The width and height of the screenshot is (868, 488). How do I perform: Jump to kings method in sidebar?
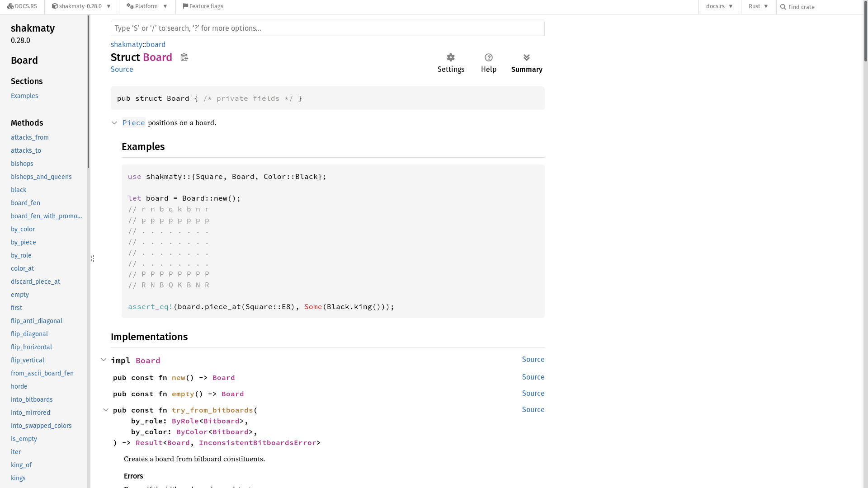tap(18, 478)
